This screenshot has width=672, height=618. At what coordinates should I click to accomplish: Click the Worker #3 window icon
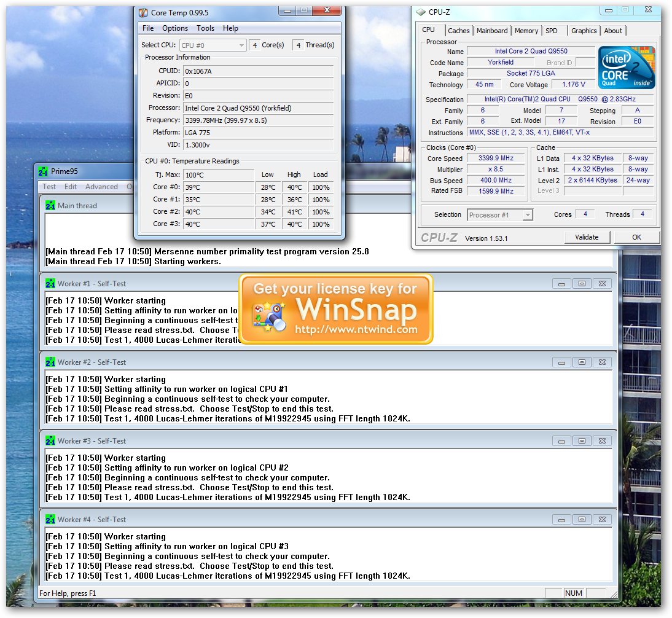pos(50,441)
